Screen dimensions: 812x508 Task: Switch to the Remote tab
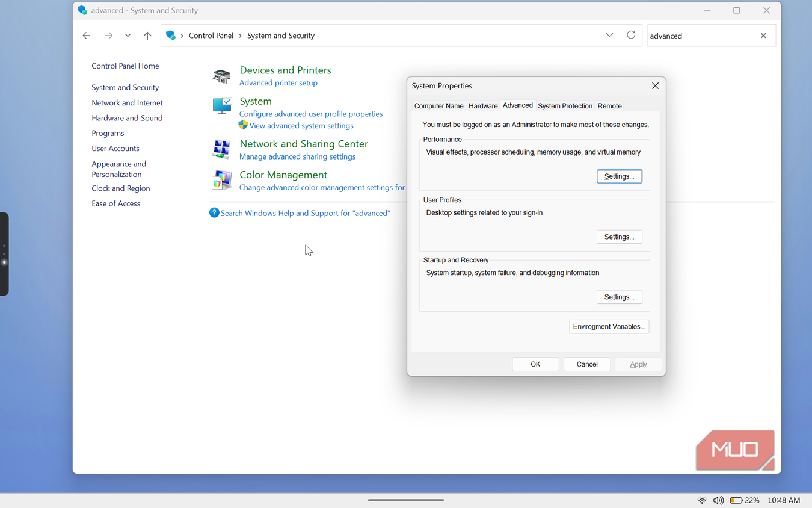coord(609,106)
